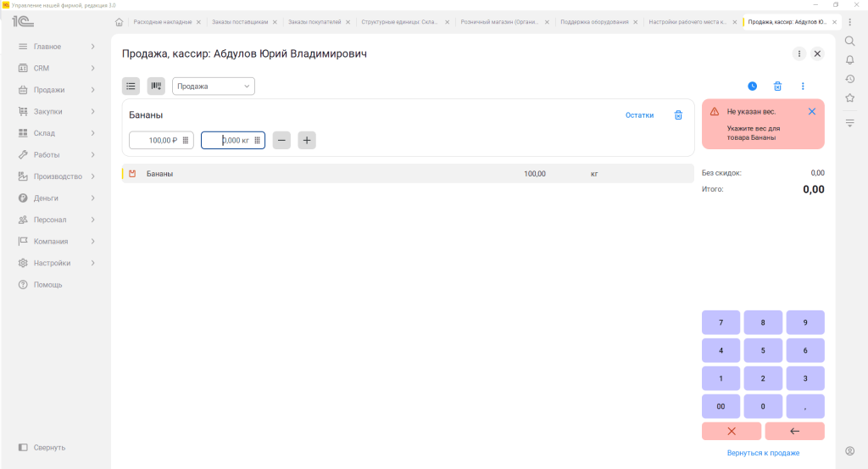Open the barcode scan input icon
Image resolution: width=868 pixels, height=469 pixels.
pos(156,86)
